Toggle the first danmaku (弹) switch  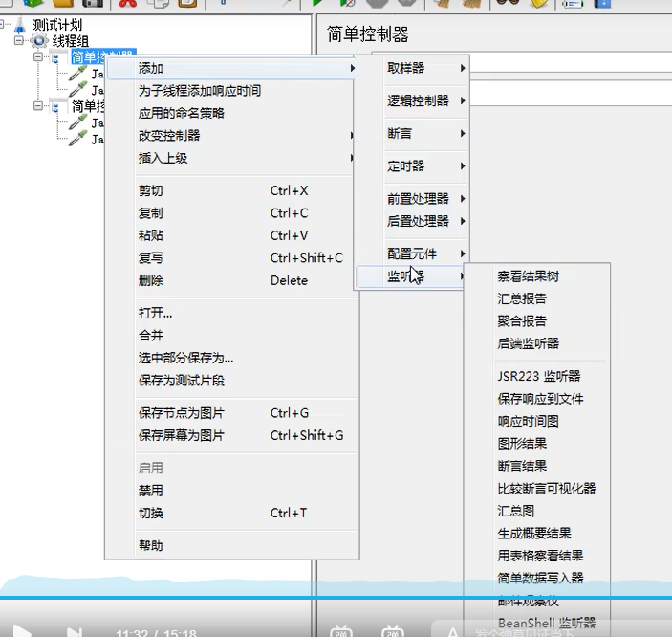[x=341, y=631]
